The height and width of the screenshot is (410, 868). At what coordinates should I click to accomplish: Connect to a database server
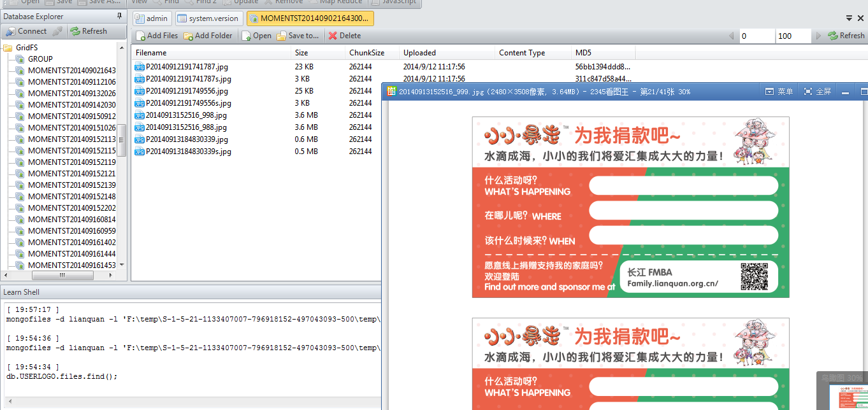click(x=26, y=31)
